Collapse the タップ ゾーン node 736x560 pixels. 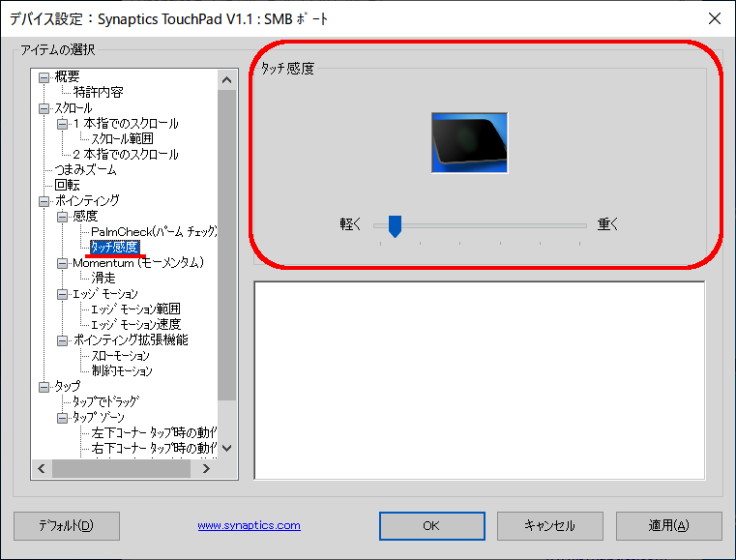click(62, 418)
